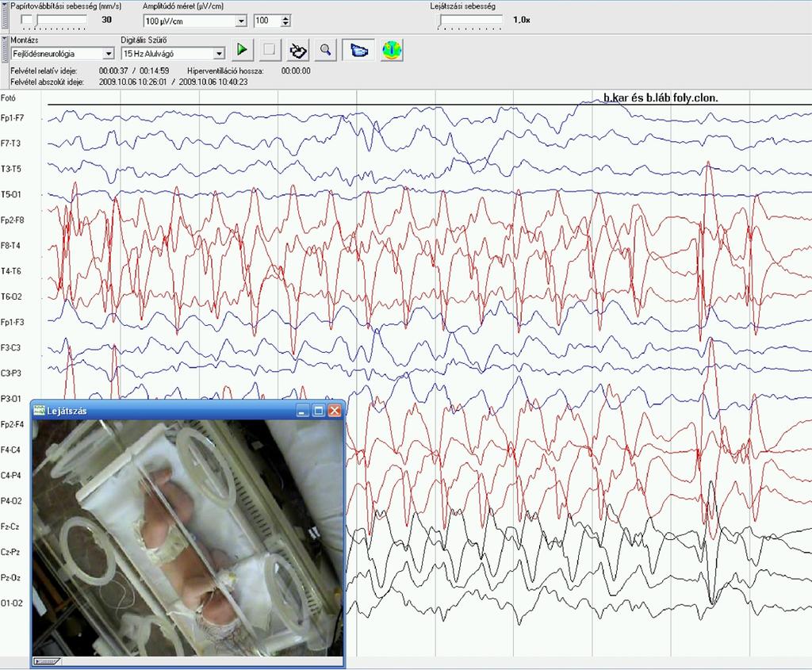
Task: Click the paper speed value 30
Action: coord(107,20)
